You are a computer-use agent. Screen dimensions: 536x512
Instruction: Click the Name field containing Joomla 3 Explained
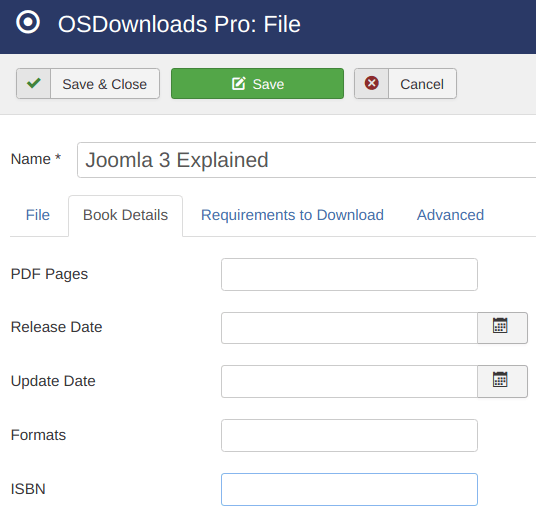[x=306, y=160]
